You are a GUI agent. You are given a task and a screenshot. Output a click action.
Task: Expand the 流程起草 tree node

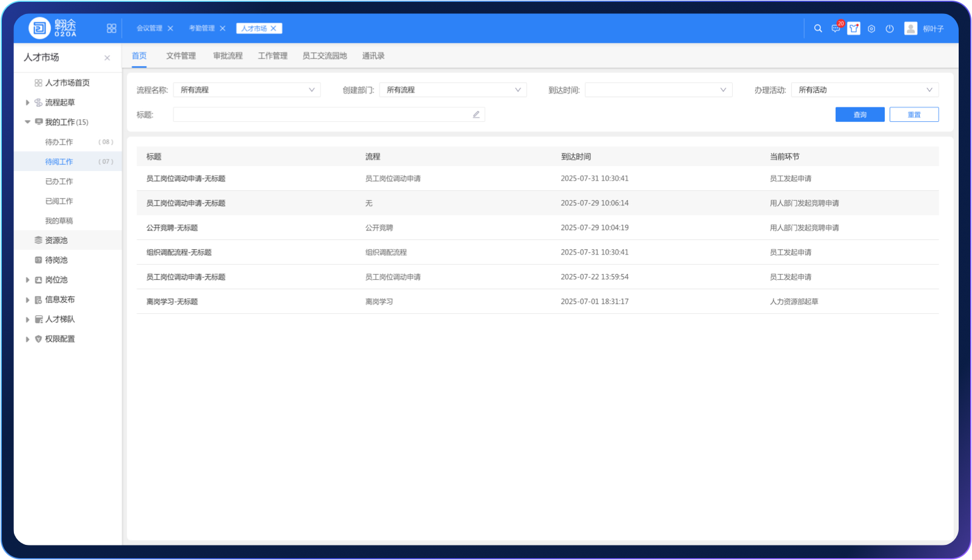pyautogui.click(x=27, y=102)
